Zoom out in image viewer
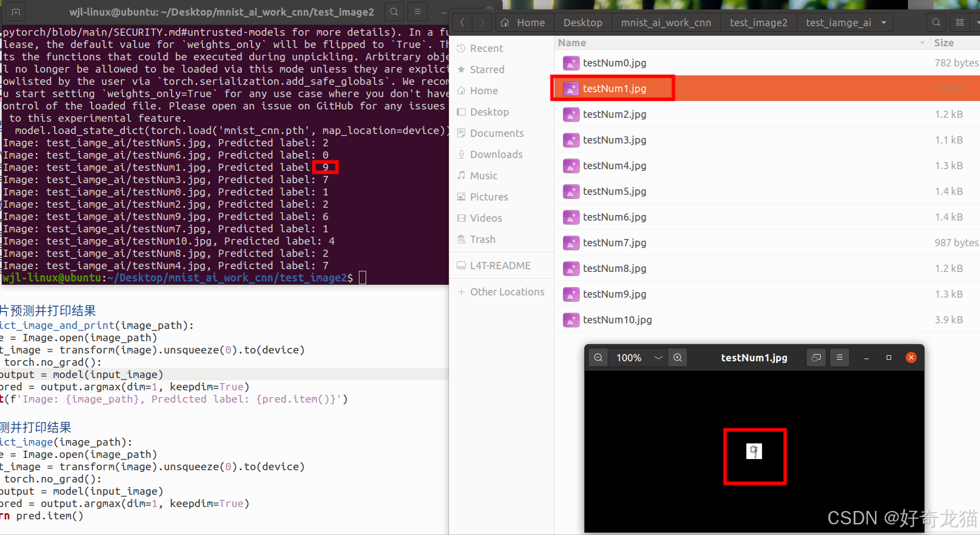Image resolution: width=980 pixels, height=535 pixels. pos(598,357)
